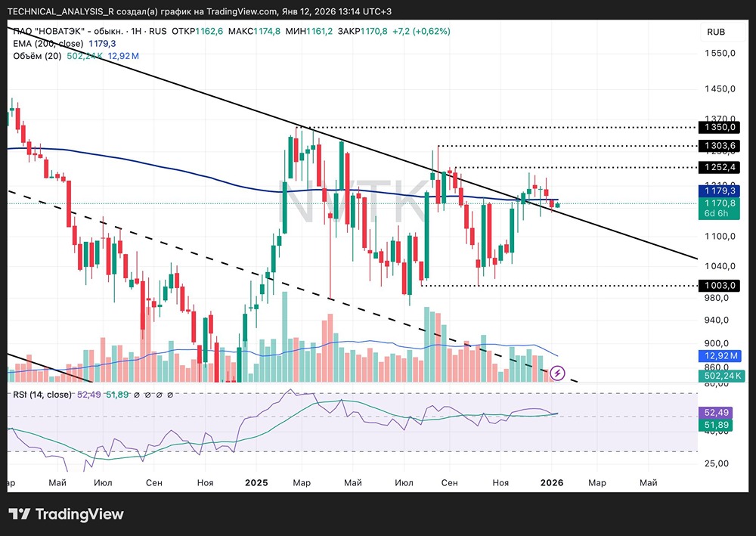
Task: Click the Объём (20) indicator legend
Action: click(37, 56)
